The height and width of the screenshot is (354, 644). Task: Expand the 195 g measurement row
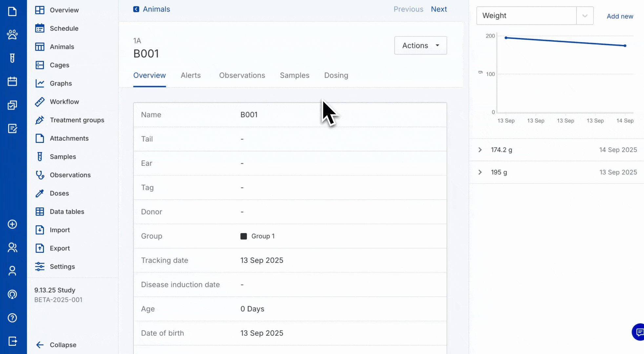tap(480, 172)
